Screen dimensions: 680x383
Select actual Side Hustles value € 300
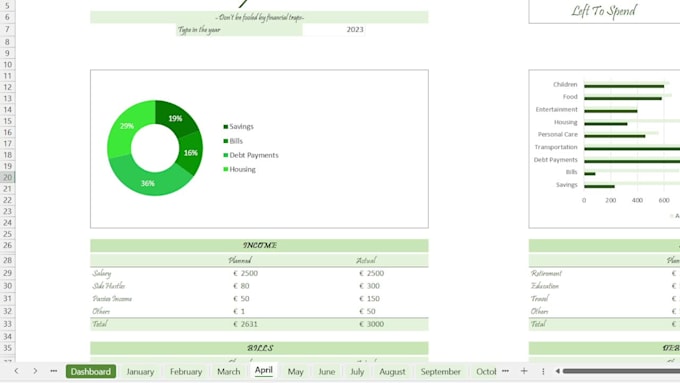click(369, 286)
